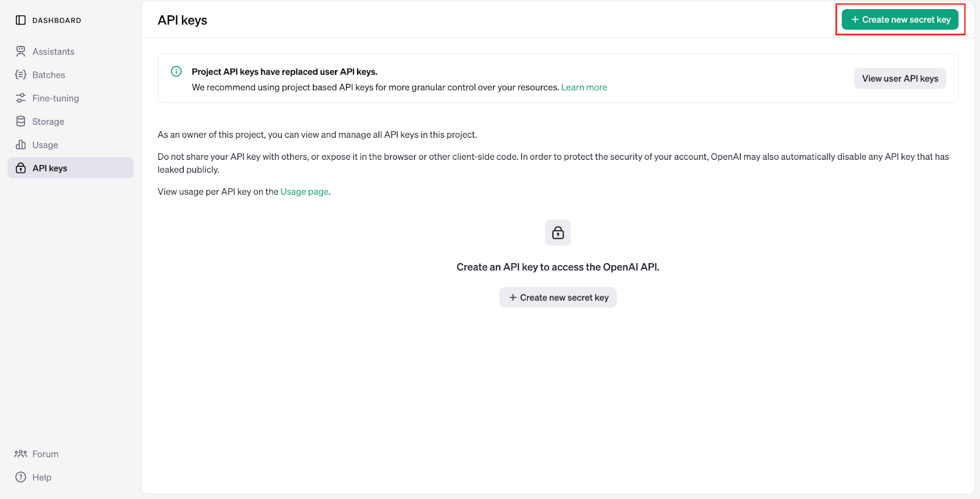Image resolution: width=980 pixels, height=499 pixels.
Task: Open the Assistants page from the sidebar
Action: (x=53, y=52)
